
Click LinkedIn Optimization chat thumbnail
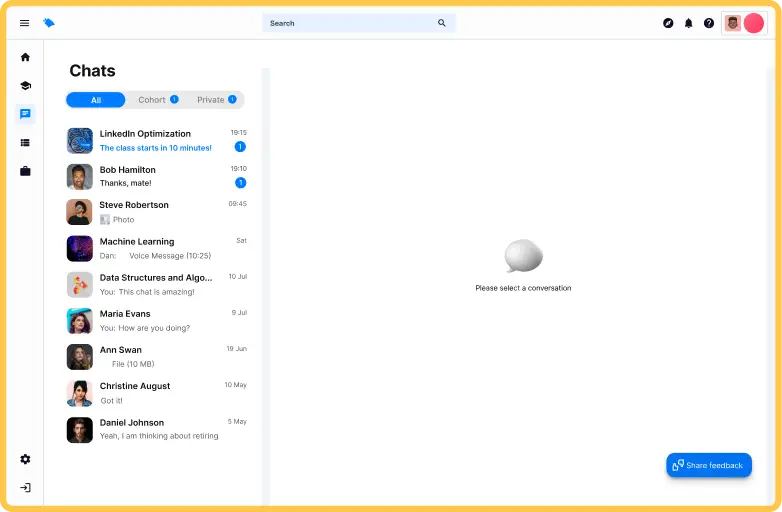pyautogui.click(x=80, y=141)
